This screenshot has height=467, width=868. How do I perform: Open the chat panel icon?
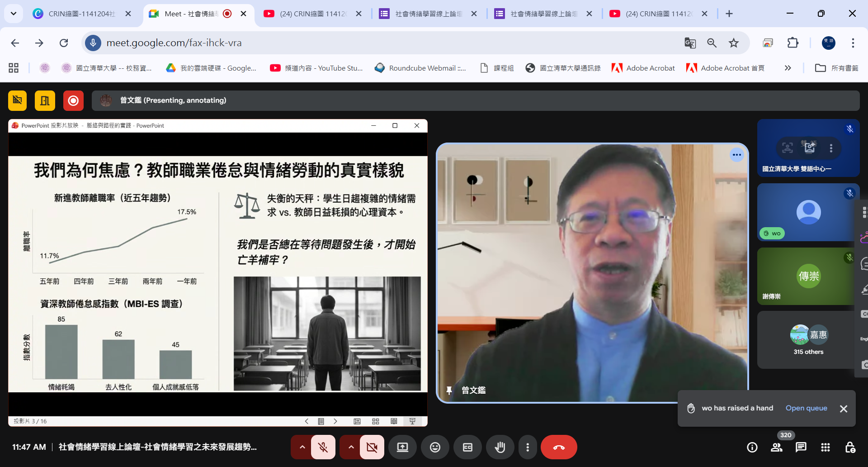pos(801,448)
